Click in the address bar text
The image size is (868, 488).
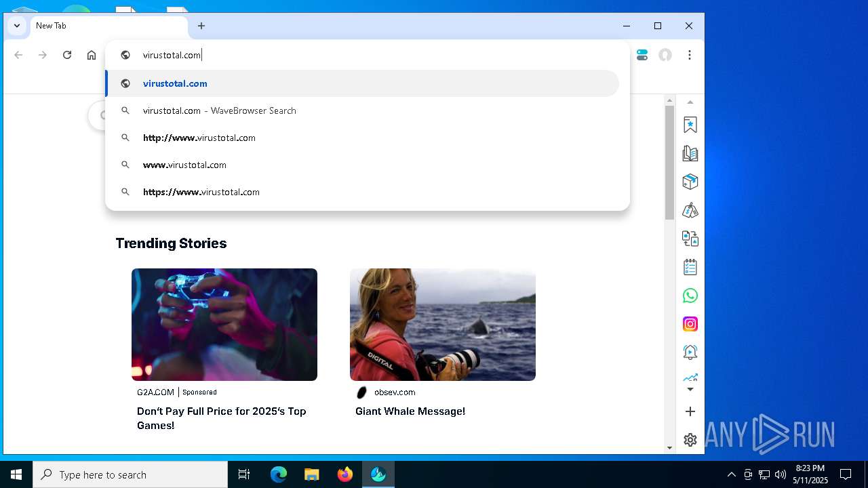coord(172,55)
